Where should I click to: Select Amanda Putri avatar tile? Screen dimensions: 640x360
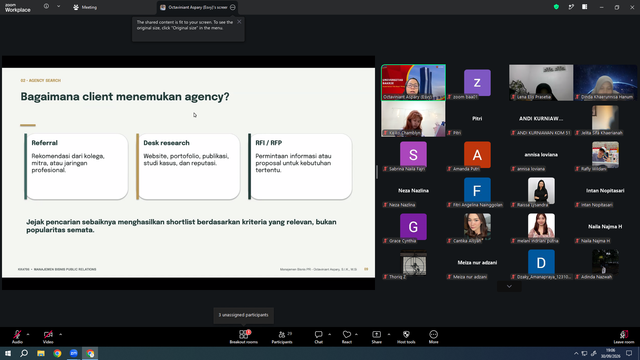477,155
